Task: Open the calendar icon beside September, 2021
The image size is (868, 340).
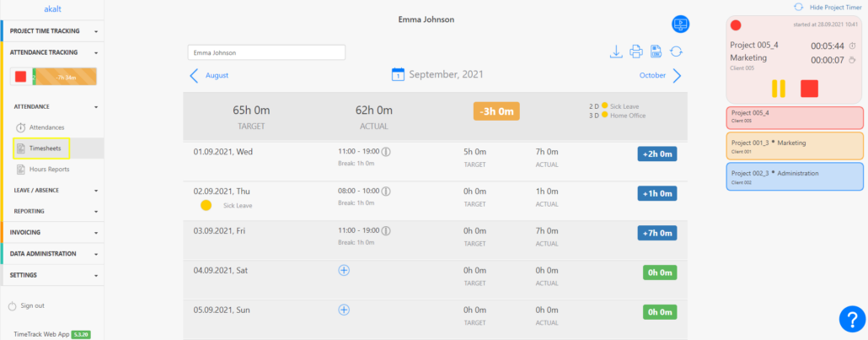Action: tap(398, 76)
